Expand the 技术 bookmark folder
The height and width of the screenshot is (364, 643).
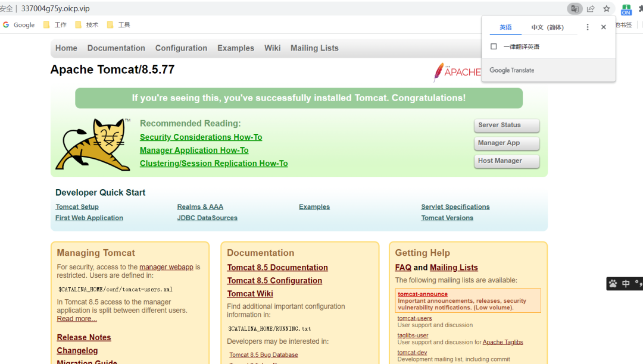tap(87, 25)
